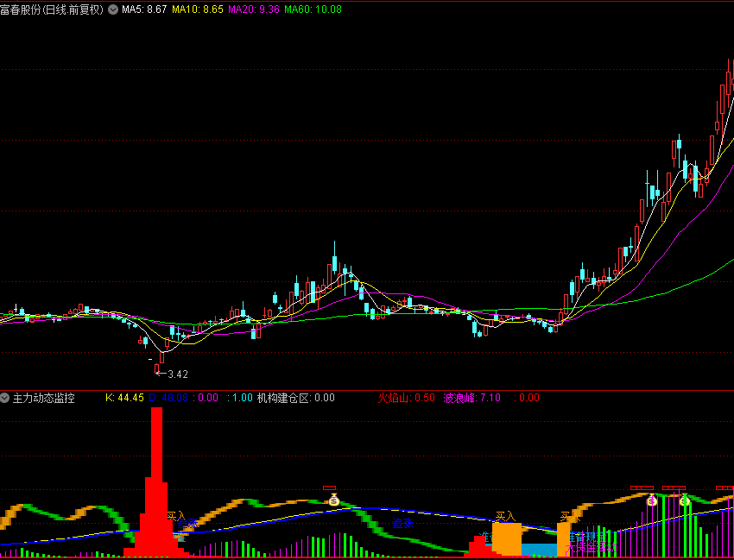Click the 波浪峰: 7.10 readout
The height and width of the screenshot is (560, 734).
tap(471, 398)
